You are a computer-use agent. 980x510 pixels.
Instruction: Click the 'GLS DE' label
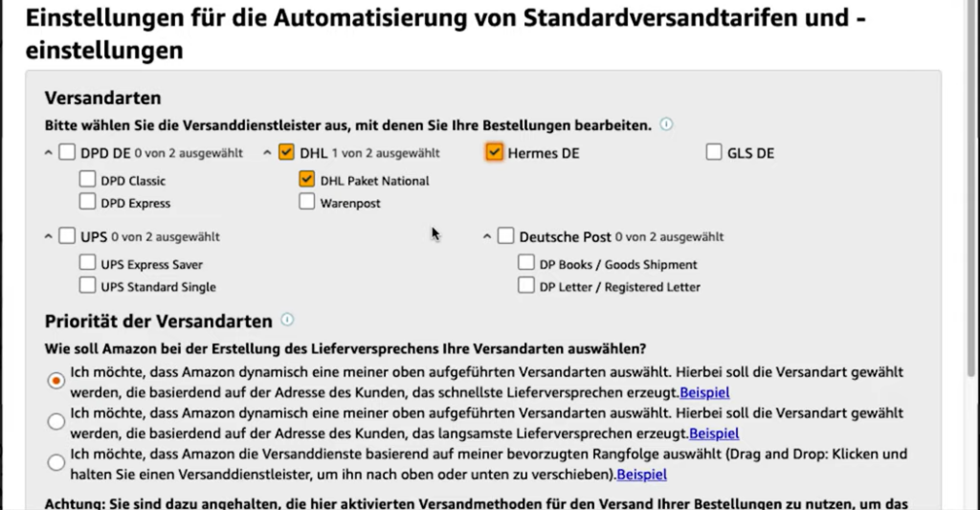[750, 153]
